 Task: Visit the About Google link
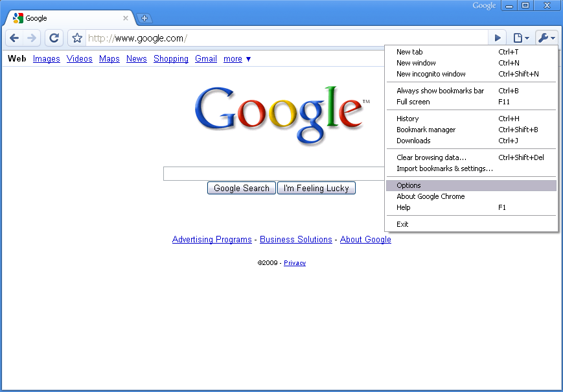pyautogui.click(x=365, y=240)
